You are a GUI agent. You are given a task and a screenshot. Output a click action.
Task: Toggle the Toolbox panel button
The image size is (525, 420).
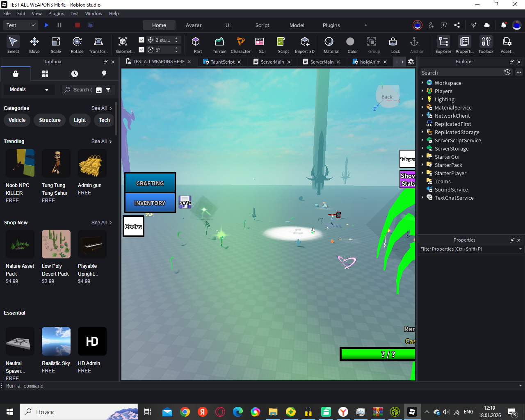point(486,45)
